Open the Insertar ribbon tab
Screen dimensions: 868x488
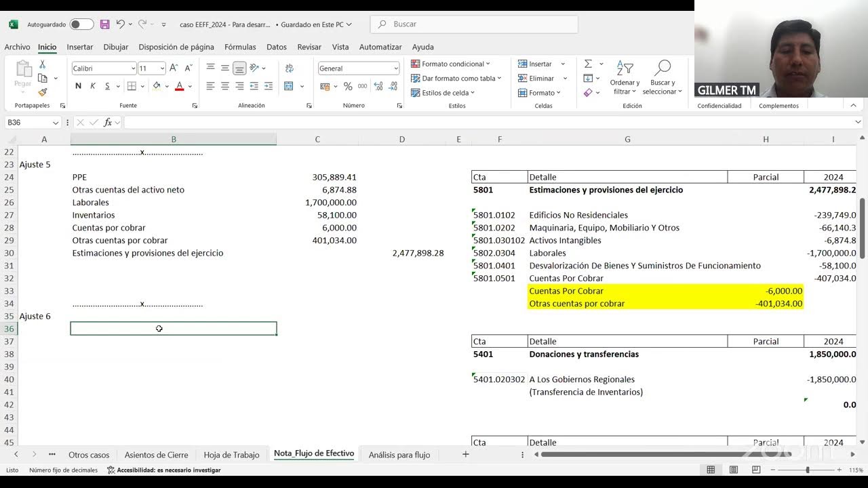click(79, 47)
